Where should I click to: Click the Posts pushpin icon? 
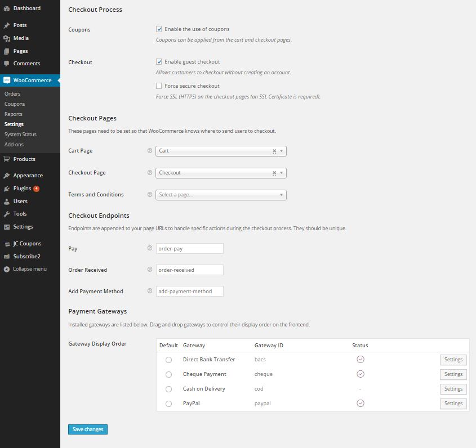[x=8, y=24]
